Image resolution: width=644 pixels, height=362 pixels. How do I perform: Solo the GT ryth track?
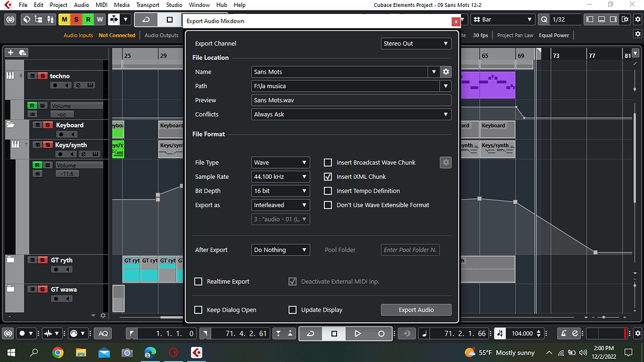(x=42, y=260)
